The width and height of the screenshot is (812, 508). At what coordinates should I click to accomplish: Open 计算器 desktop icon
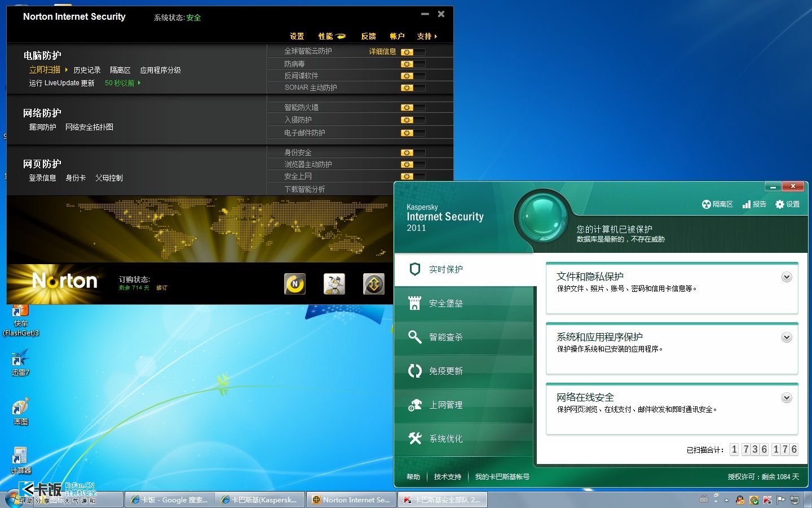[x=21, y=460]
